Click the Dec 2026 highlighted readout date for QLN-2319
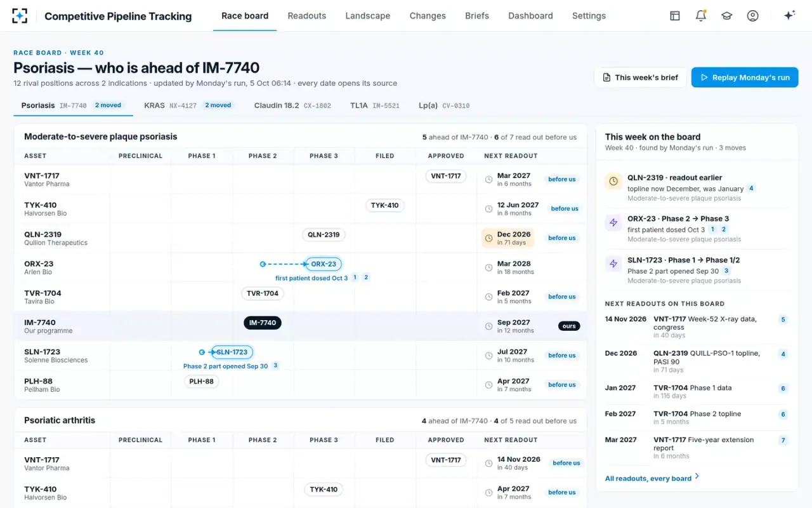This screenshot has height=508, width=812. pyautogui.click(x=507, y=238)
